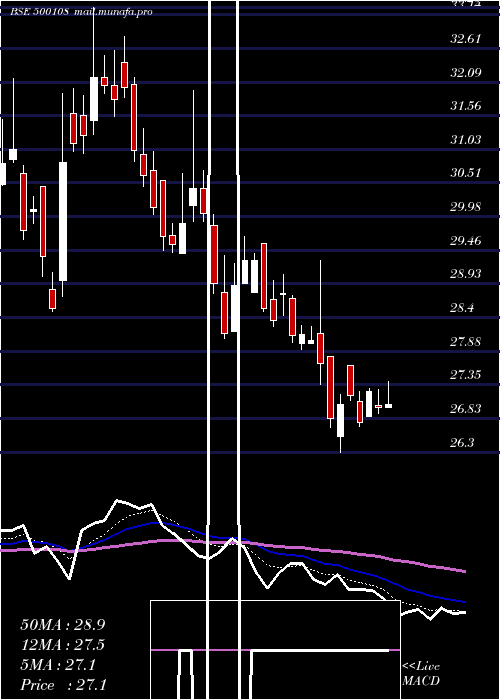Click the last candlestick on the chart
500x700 pixels.
click(x=388, y=405)
